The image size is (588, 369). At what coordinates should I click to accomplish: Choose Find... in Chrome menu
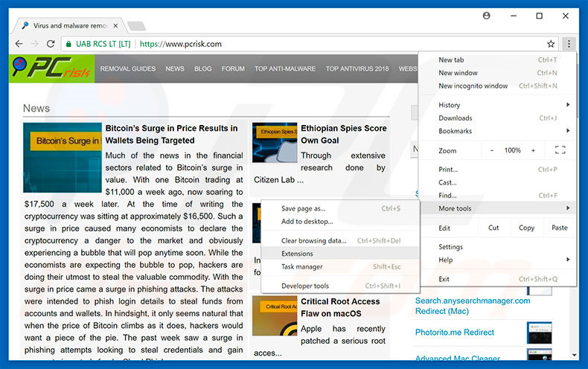(497, 196)
